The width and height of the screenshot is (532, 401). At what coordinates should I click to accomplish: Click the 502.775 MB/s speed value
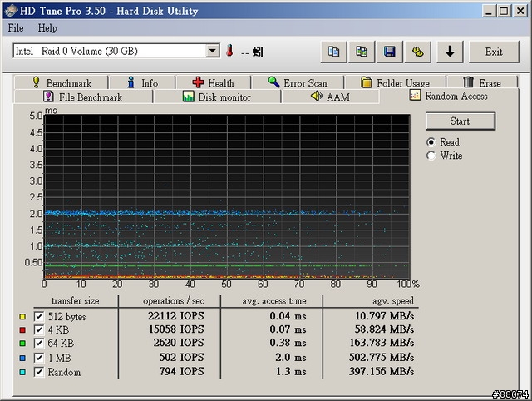(x=382, y=357)
